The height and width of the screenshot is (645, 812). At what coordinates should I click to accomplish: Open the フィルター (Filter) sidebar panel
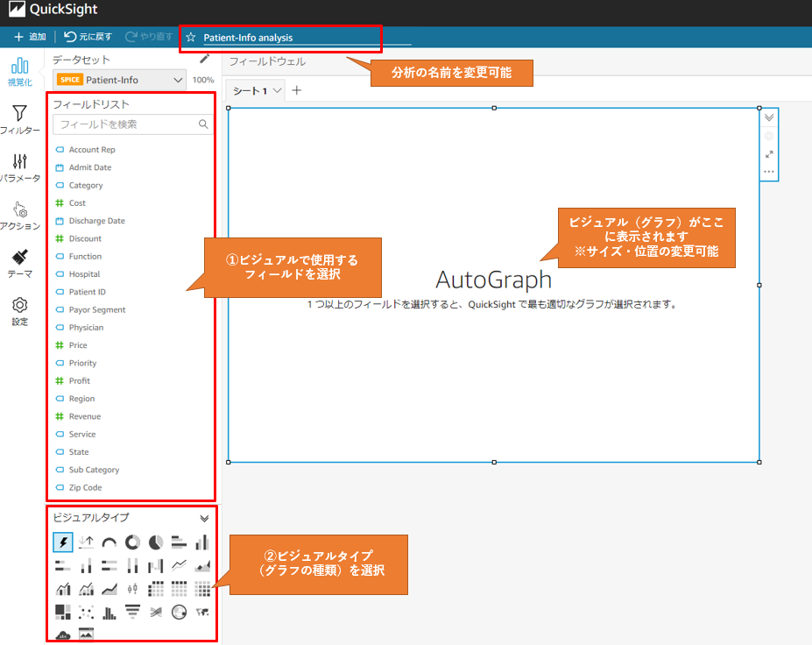tap(19, 120)
